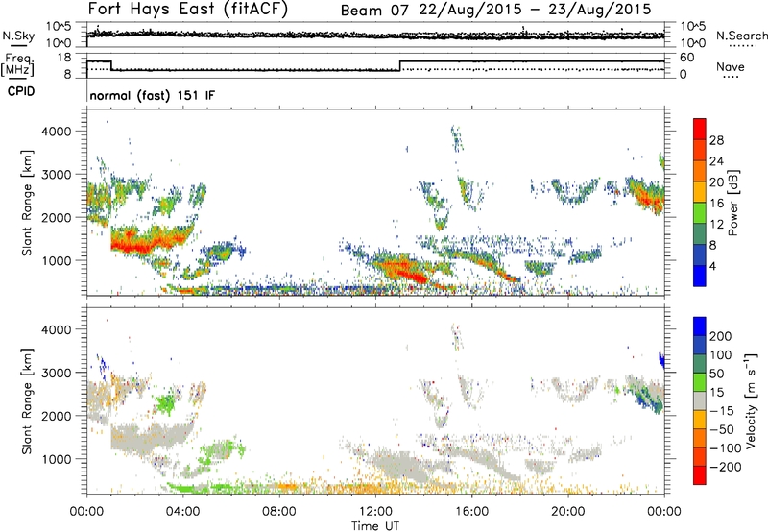Click the "3000" range tick in the power panel
Image resolution: width=768 pixels, height=532 pixels.
pos(57,175)
